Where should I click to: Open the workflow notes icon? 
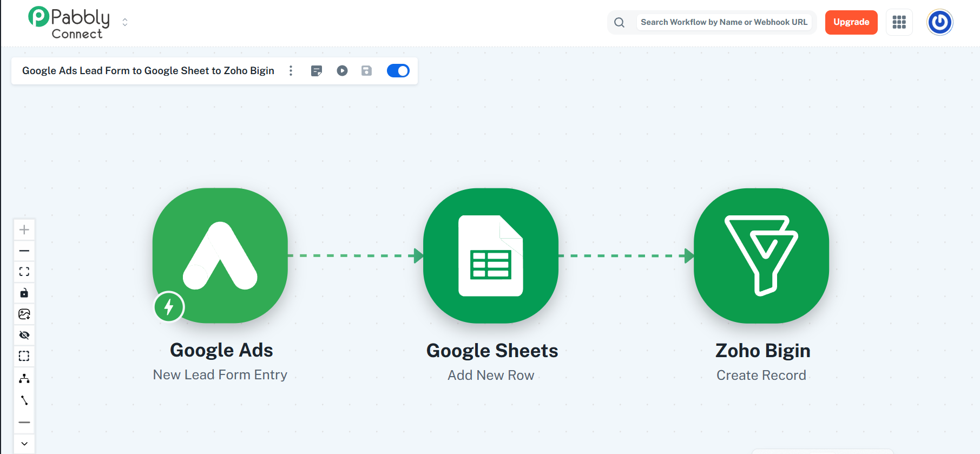[x=317, y=71]
